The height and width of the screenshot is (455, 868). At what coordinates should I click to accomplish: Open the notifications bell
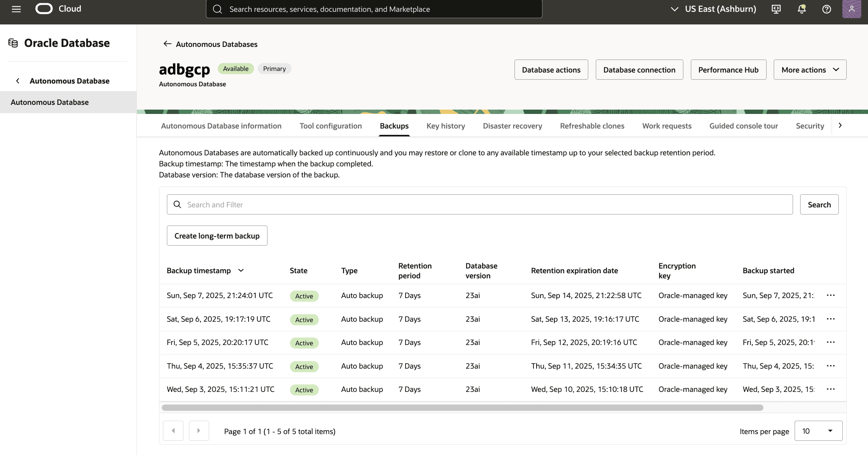click(x=801, y=9)
